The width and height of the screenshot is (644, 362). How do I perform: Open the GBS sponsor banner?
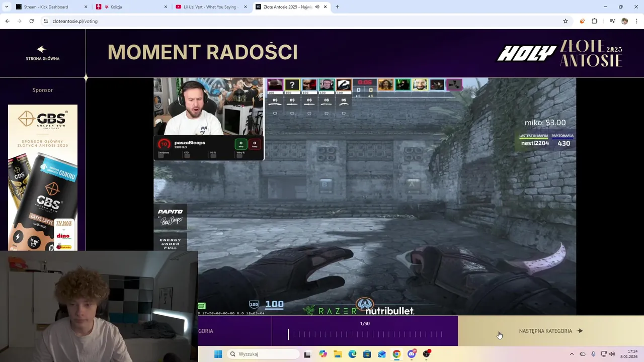coord(43,177)
